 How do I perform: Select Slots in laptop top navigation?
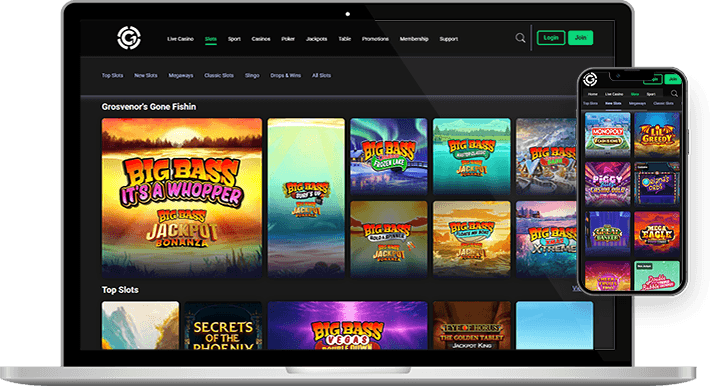coord(211,39)
